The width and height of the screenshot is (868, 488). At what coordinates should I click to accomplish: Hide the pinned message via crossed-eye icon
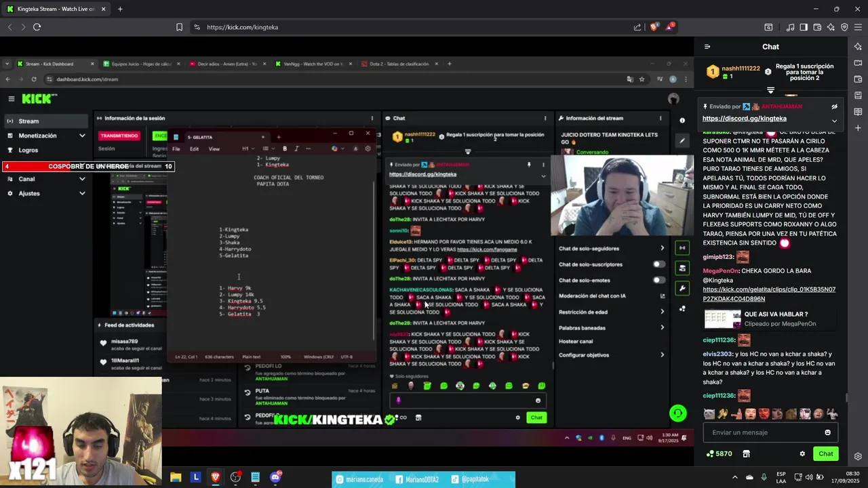coord(835,106)
